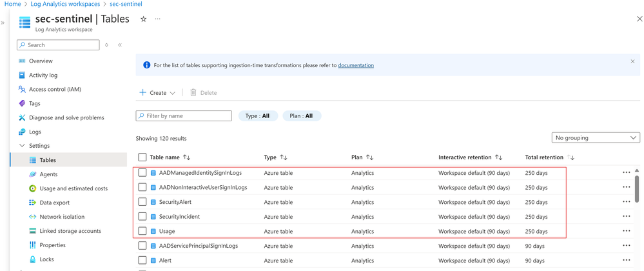Open more options for Usage row
644x271 pixels.
click(x=627, y=231)
